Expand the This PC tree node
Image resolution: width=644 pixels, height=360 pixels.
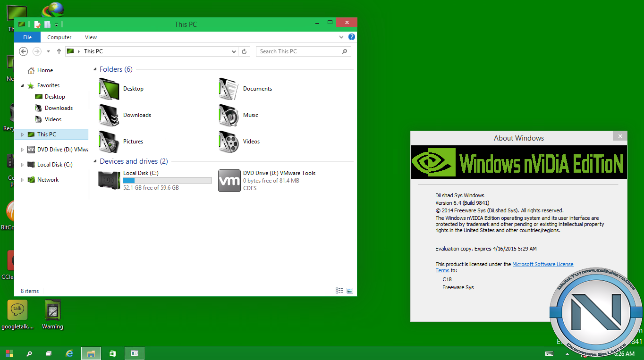point(22,134)
